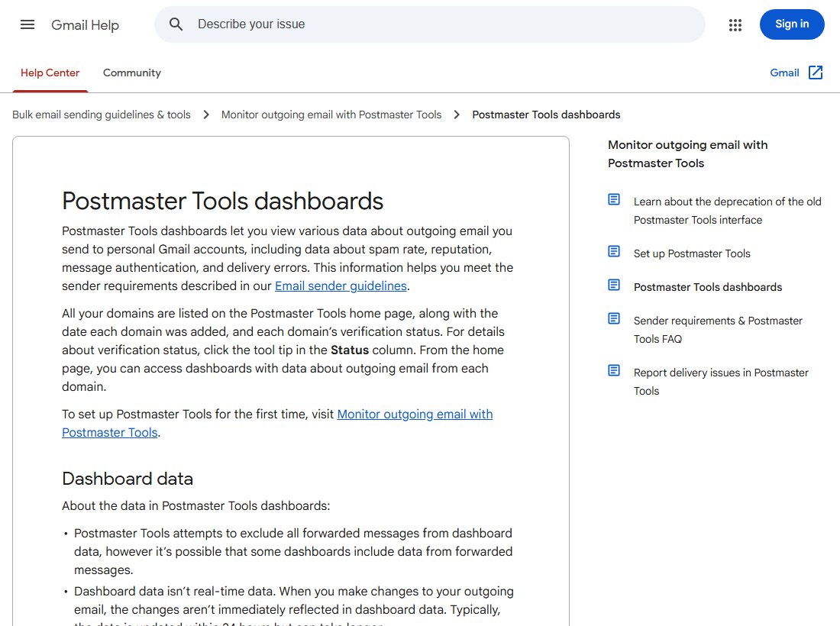The height and width of the screenshot is (626, 840).
Task: Open 'Monitor outgoing email with Postmaster Tools' breadcrumb
Action: [x=331, y=115]
